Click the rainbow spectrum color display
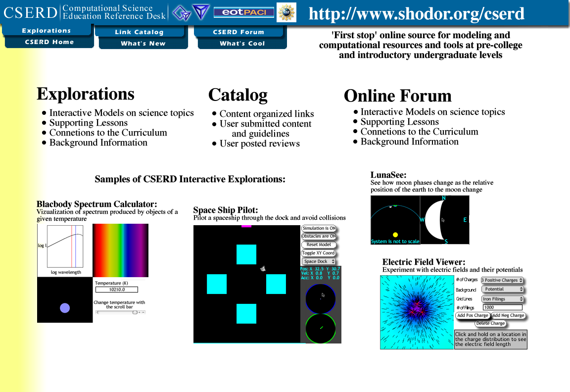Screen dimensions: 570x392 (121, 250)
